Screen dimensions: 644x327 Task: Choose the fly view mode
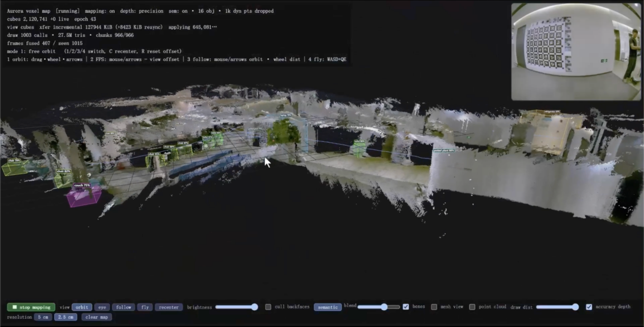point(145,307)
